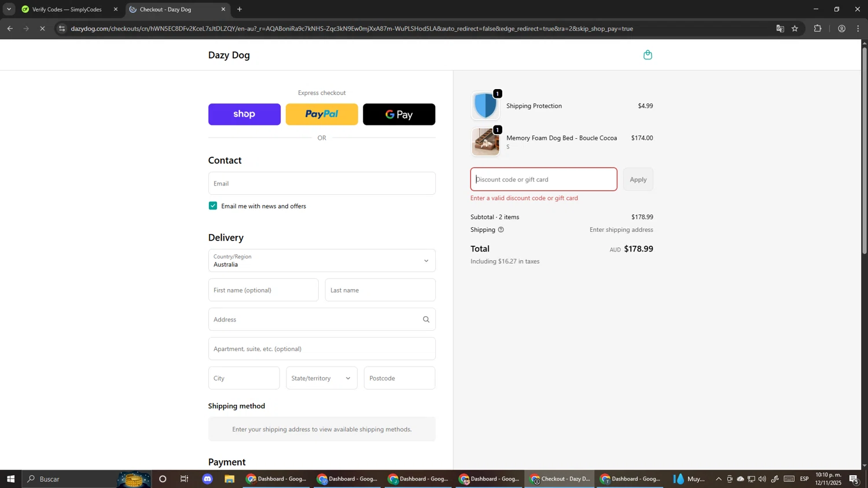Open the browser profile icon
Image resolution: width=868 pixels, height=488 pixels.
(x=841, y=28)
